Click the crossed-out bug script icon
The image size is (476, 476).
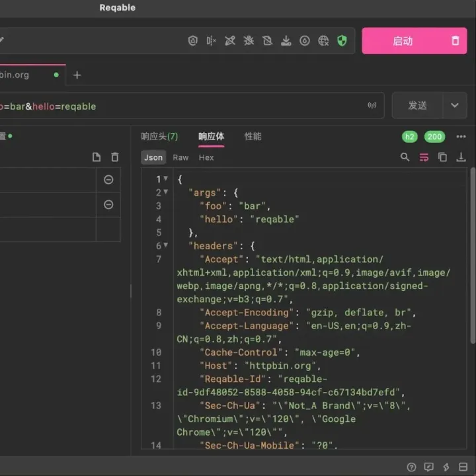pos(249,41)
